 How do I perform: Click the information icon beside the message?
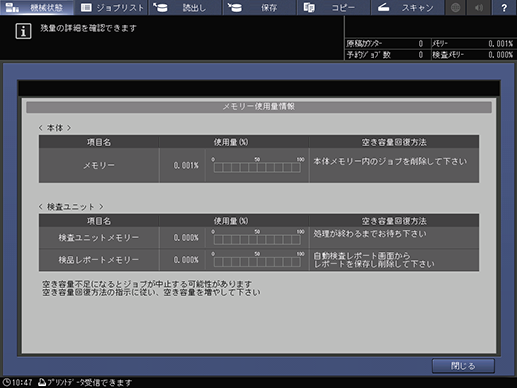point(23,31)
